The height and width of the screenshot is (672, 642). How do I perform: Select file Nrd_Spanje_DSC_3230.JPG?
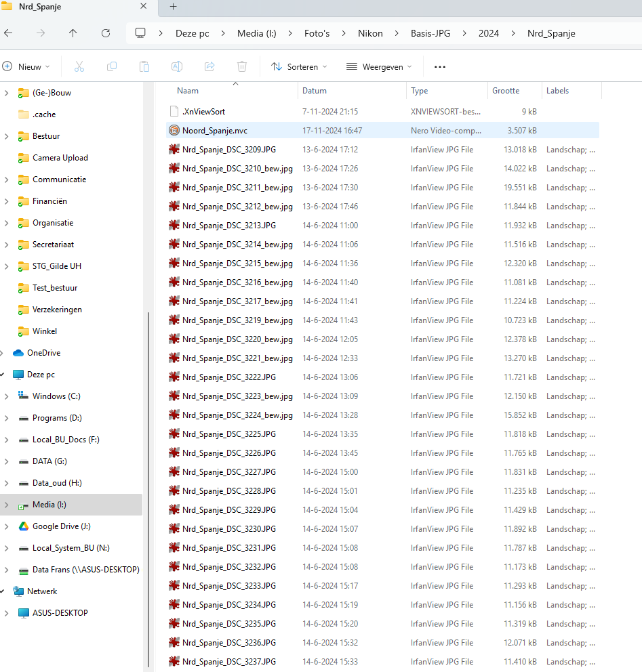click(229, 529)
